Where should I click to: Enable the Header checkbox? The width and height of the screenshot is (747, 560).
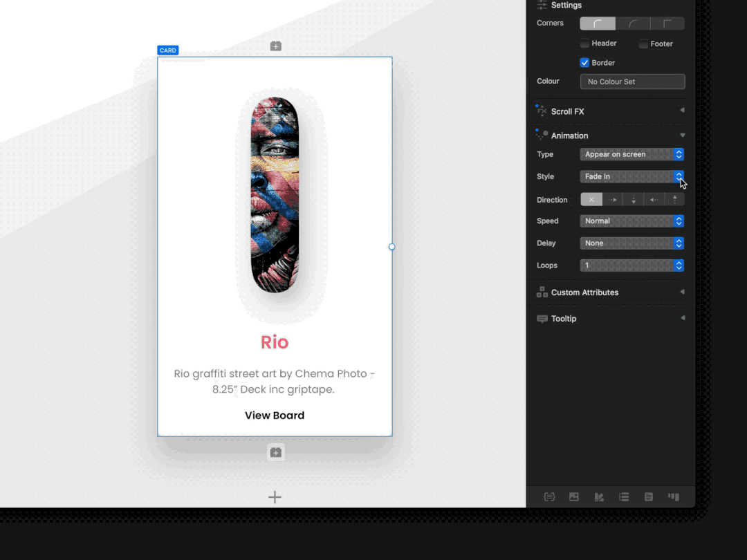[584, 44]
